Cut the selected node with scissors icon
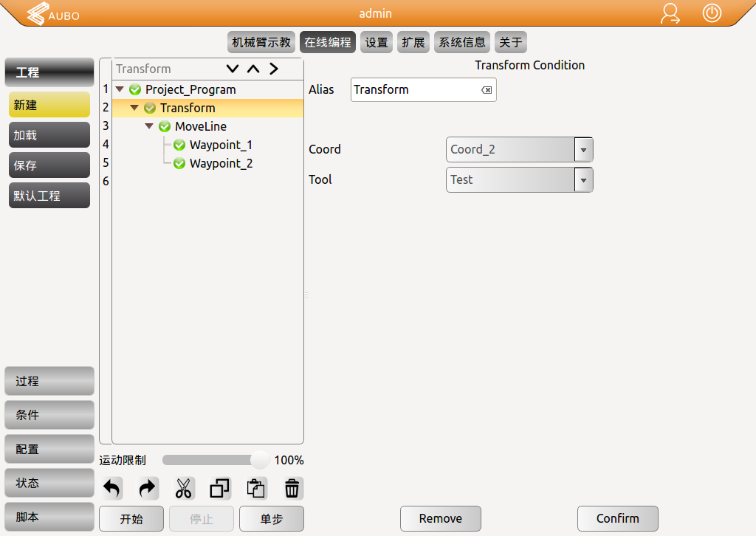This screenshot has height=536, width=756. point(184,488)
